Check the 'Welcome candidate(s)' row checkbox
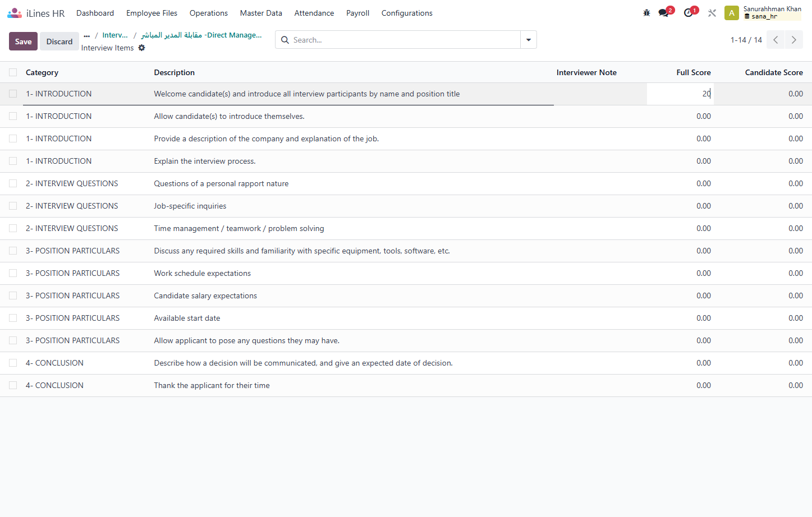This screenshot has width=812, height=517. point(13,94)
